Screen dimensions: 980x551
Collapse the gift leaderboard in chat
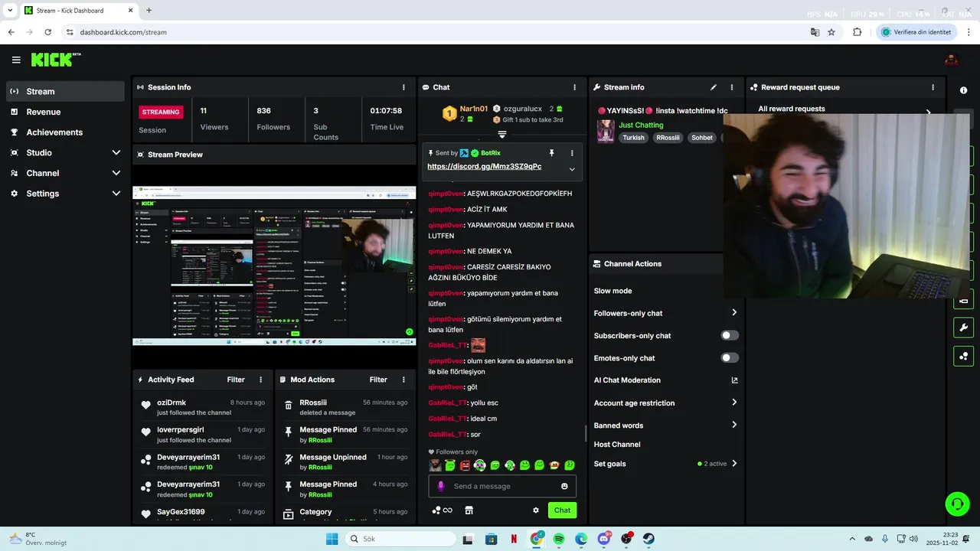pyautogui.click(x=502, y=135)
